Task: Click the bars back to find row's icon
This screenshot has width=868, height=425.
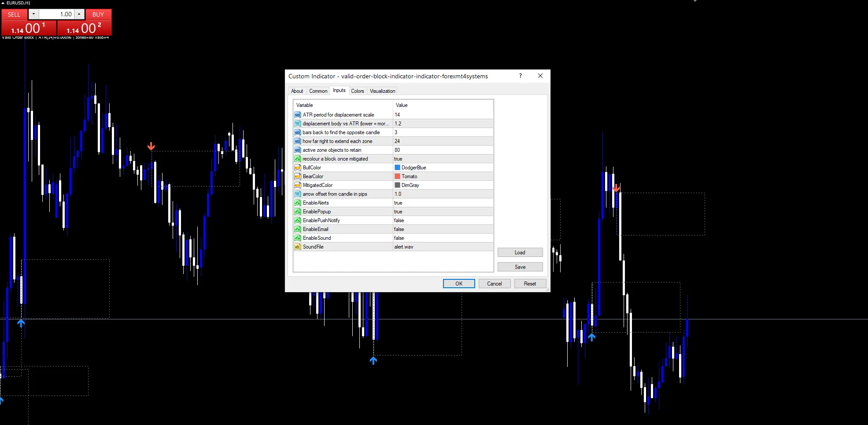Action: [x=298, y=132]
